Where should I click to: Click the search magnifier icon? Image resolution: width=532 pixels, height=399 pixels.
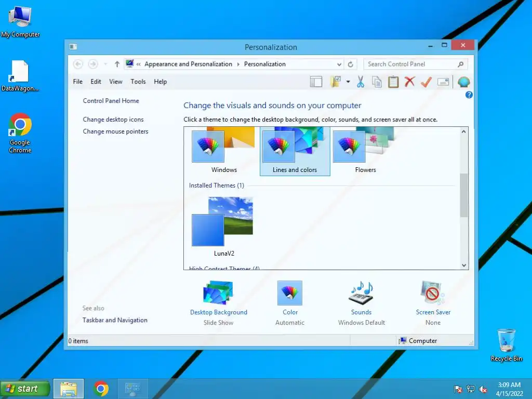point(460,64)
